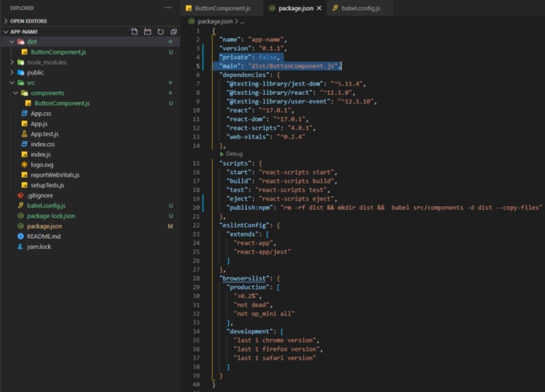The height and width of the screenshot is (392, 545).
Task: Click the "dependencies" key on line 6
Action: [244, 75]
